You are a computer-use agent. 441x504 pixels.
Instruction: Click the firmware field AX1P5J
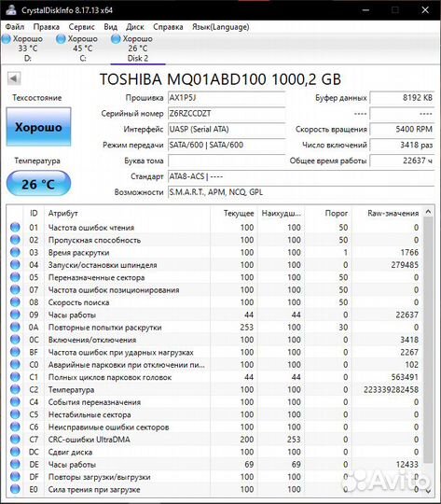227,98
